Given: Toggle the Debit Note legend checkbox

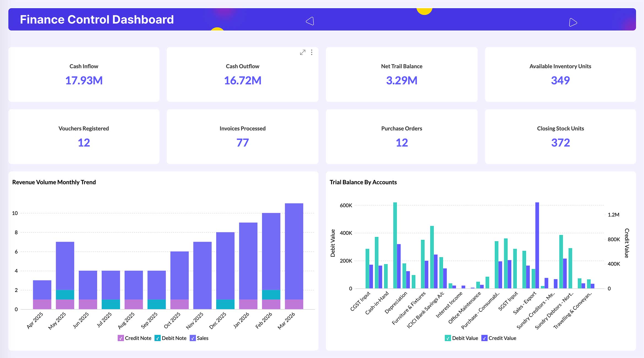Looking at the screenshot, I should pyautogui.click(x=157, y=338).
